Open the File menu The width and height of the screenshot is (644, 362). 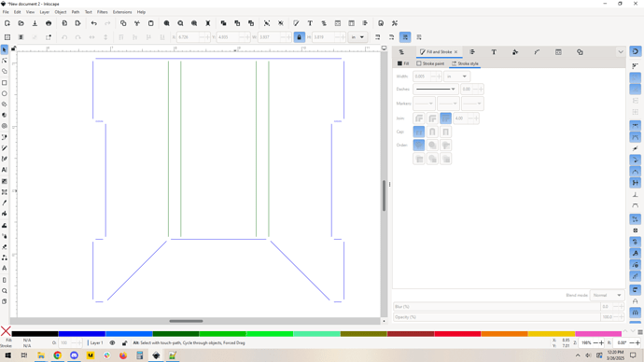[6, 12]
